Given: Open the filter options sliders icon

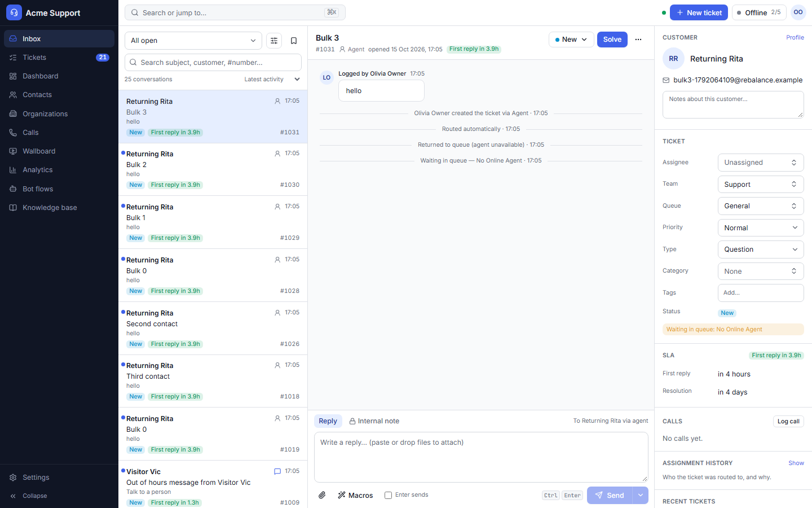Looking at the screenshot, I should pyautogui.click(x=274, y=41).
